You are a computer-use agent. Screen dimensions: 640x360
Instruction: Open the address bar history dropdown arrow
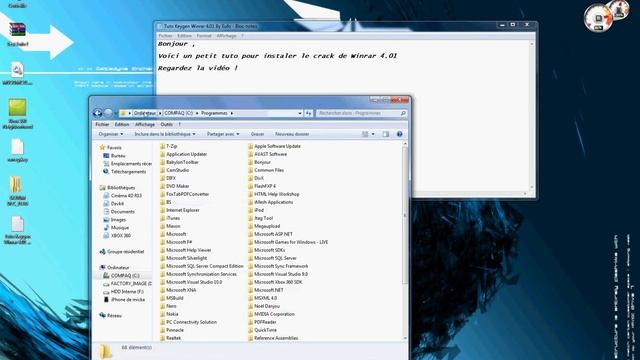click(300, 113)
